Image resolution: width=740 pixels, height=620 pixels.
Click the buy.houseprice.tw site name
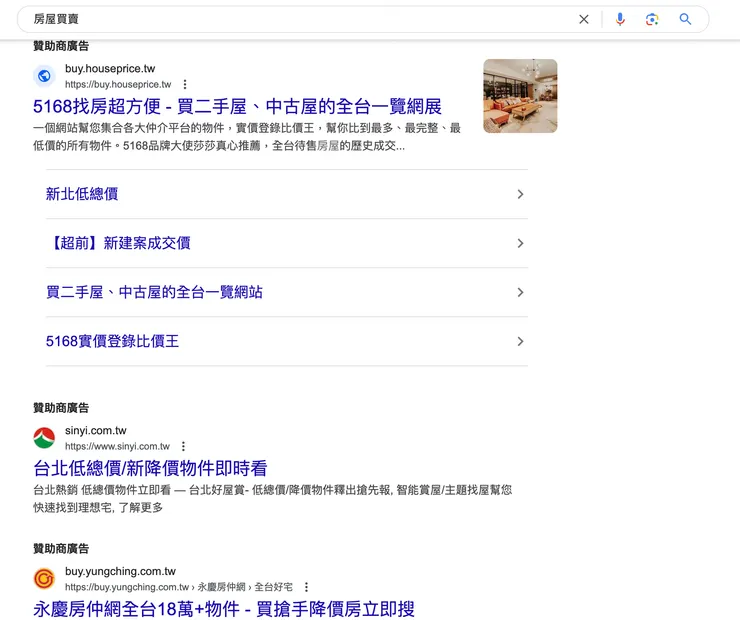click(110, 68)
